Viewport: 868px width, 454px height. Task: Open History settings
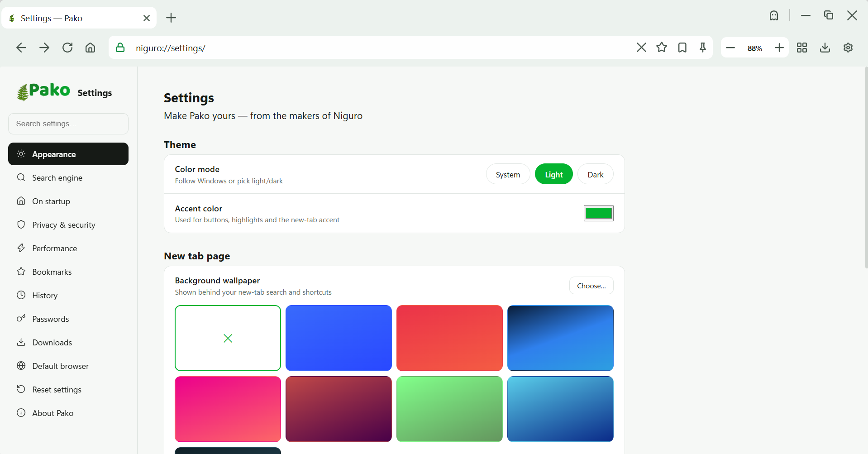point(68,295)
